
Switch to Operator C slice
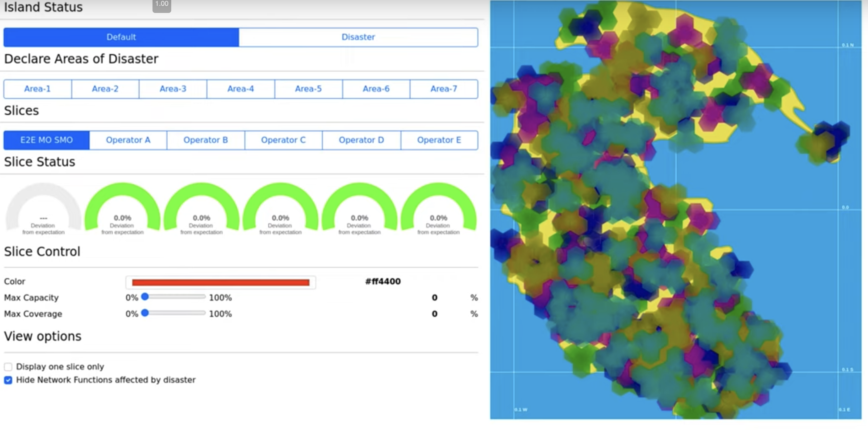coord(283,140)
